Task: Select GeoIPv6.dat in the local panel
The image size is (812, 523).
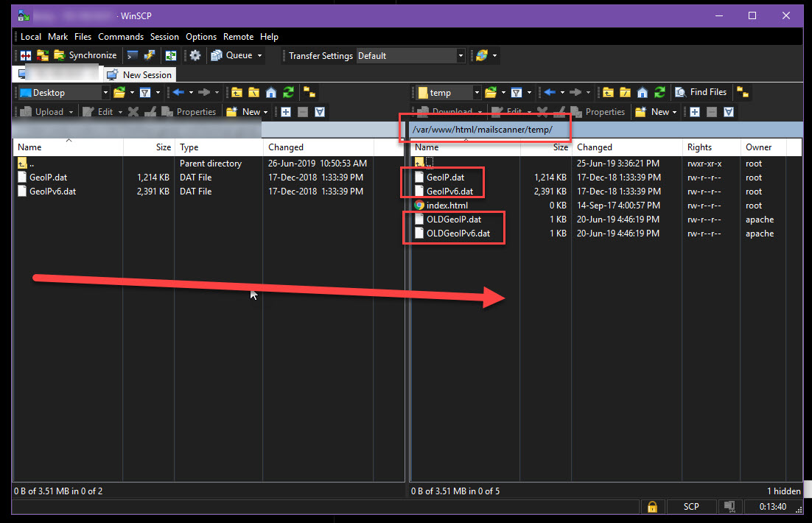Action: pyautogui.click(x=52, y=192)
